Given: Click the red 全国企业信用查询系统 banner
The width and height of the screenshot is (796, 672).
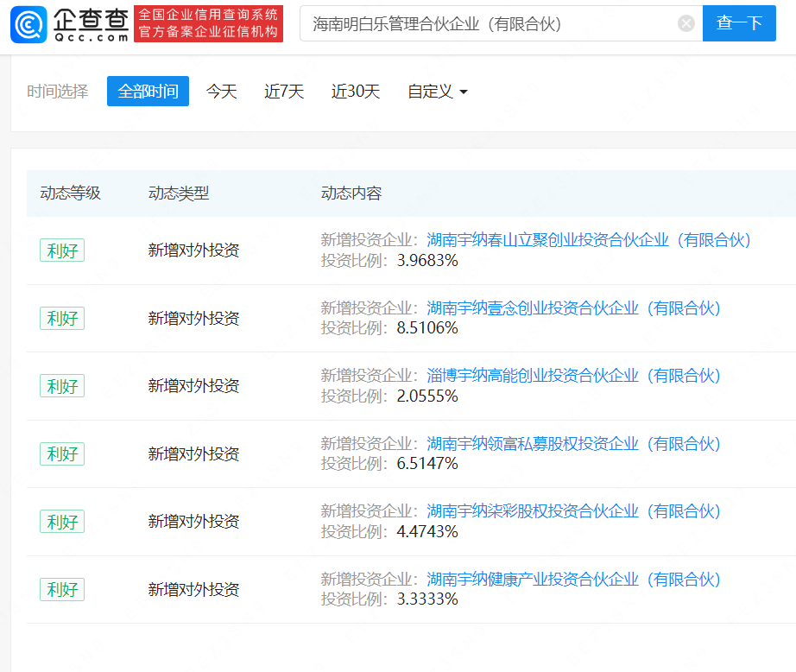Looking at the screenshot, I should [208, 23].
